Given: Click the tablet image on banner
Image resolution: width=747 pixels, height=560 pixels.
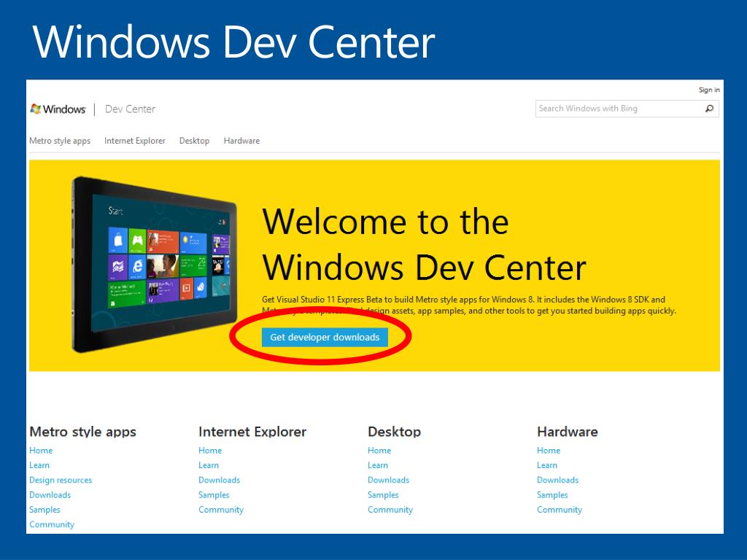Looking at the screenshot, I should coord(153,265).
